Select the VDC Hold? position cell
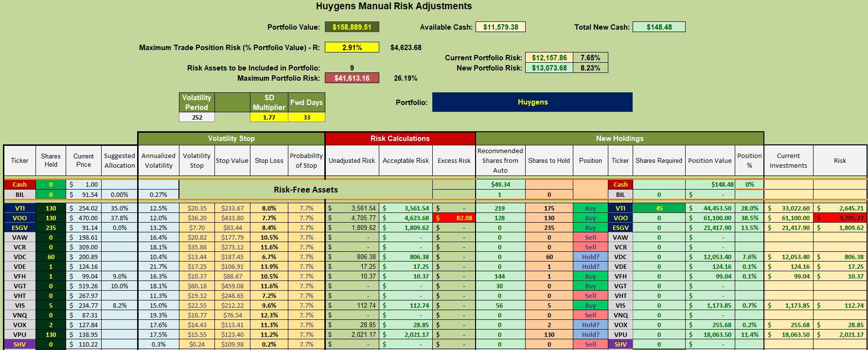The image size is (868, 350). pos(590,257)
